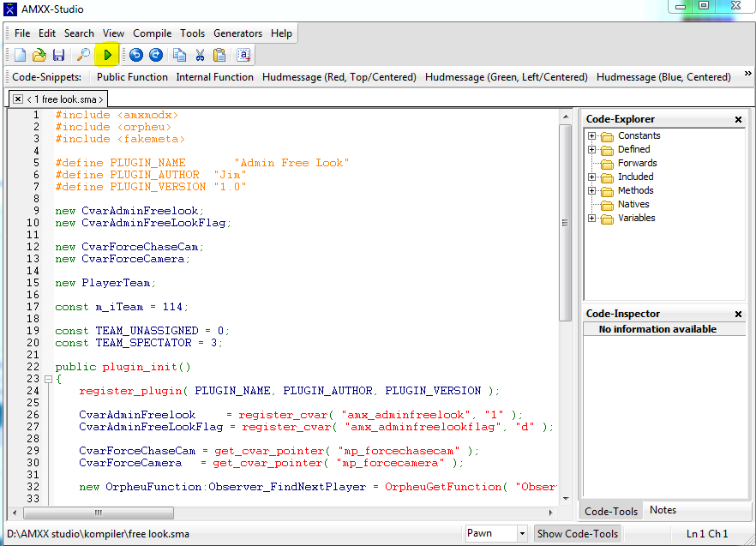Open the Pawn language dropdown

tap(522, 533)
